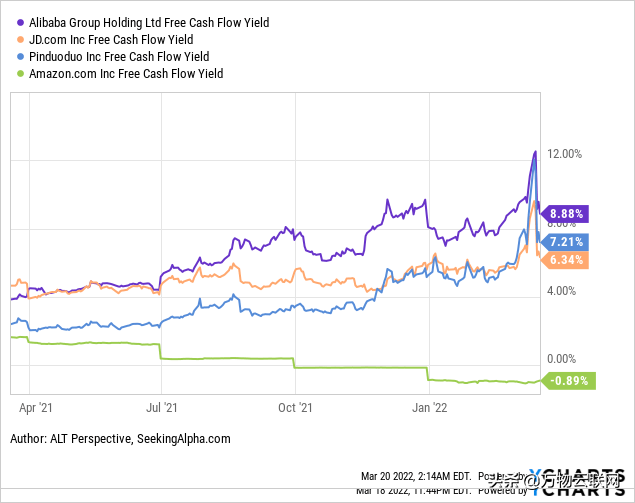Image resolution: width=635 pixels, height=503 pixels.
Task: Click the Apr '21 axis label
Action: [36, 407]
